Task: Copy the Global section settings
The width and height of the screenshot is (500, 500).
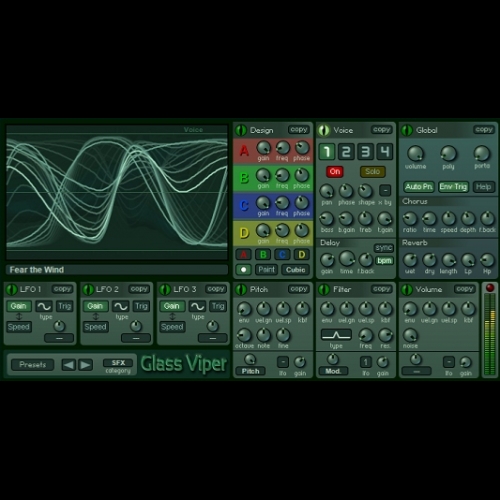Action: coord(484,130)
